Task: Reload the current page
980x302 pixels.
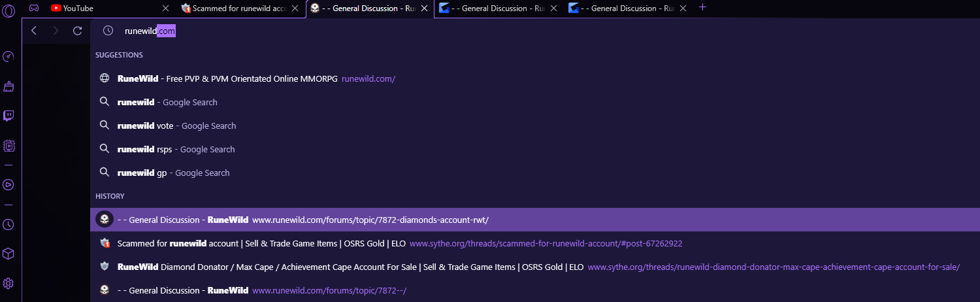Action: (77, 31)
